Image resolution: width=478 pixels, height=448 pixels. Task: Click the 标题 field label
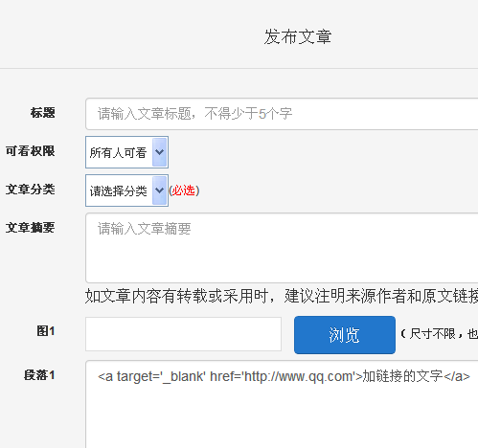pyautogui.click(x=43, y=113)
